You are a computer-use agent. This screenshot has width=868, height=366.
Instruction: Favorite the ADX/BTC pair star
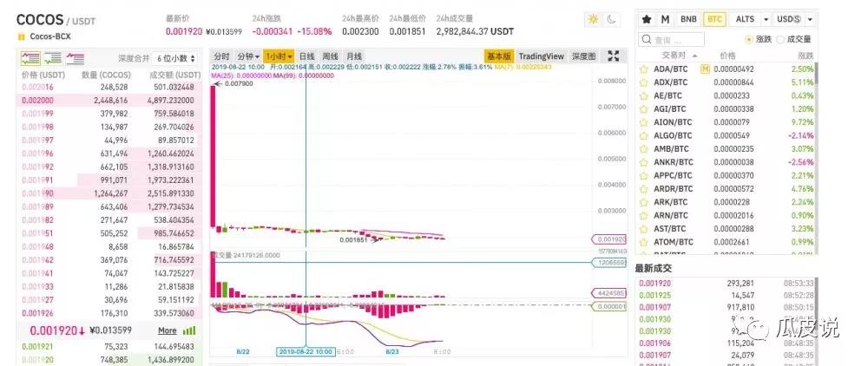coord(644,83)
